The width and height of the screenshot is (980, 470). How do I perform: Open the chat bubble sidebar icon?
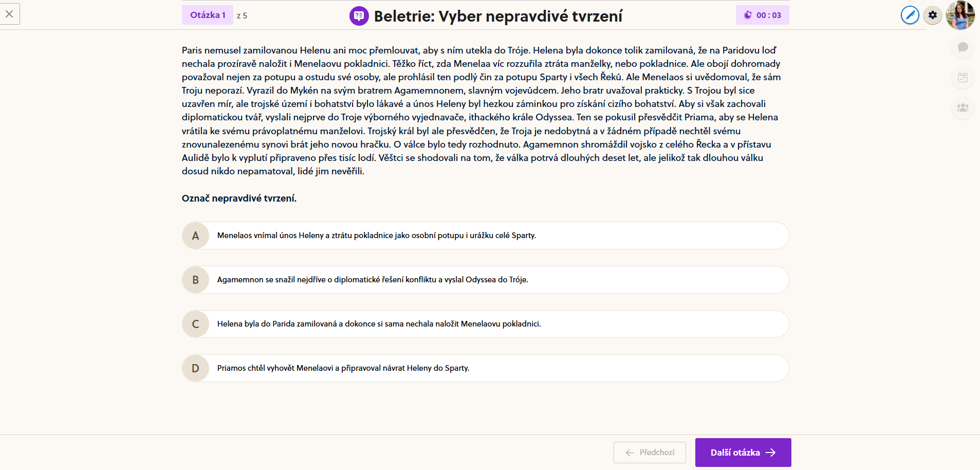click(963, 47)
